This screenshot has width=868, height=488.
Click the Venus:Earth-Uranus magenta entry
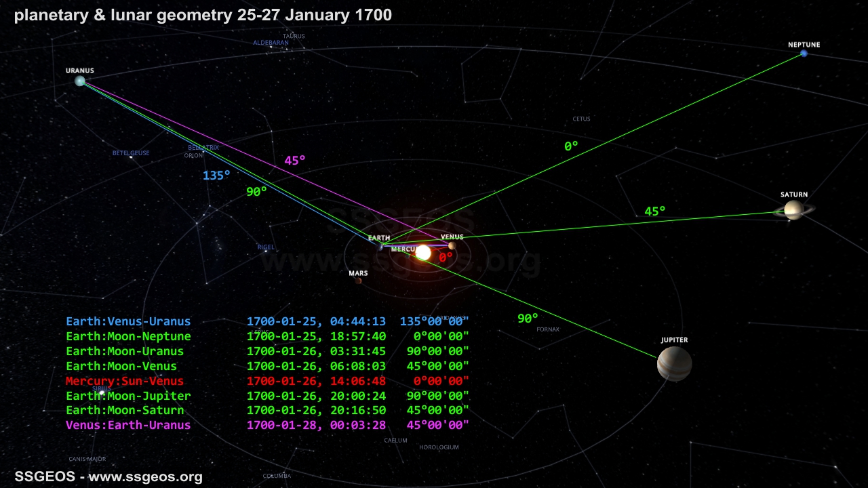pyautogui.click(x=128, y=425)
